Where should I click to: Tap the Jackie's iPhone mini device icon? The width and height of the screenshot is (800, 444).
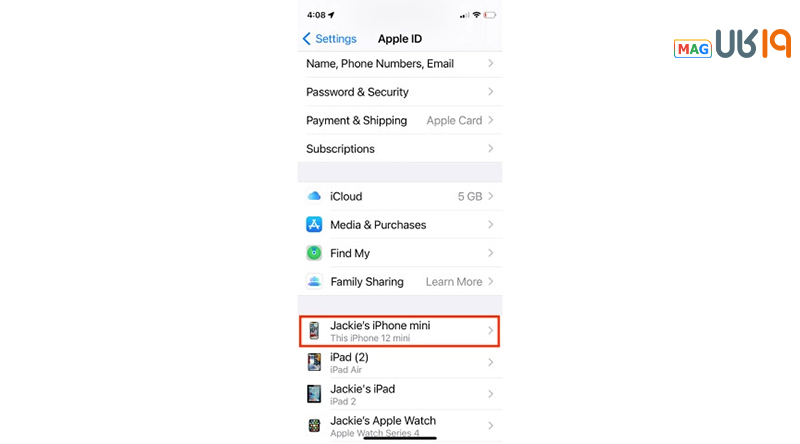[x=314, y=331]
